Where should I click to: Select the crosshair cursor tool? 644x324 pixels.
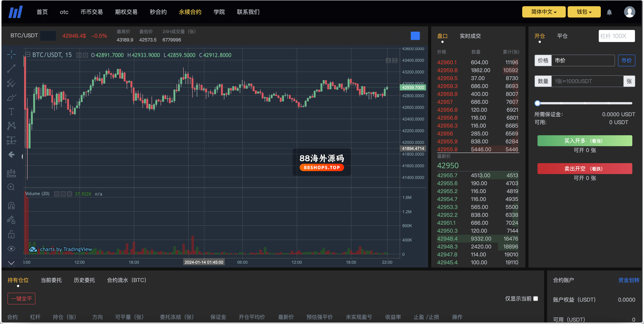click(11, 54)
